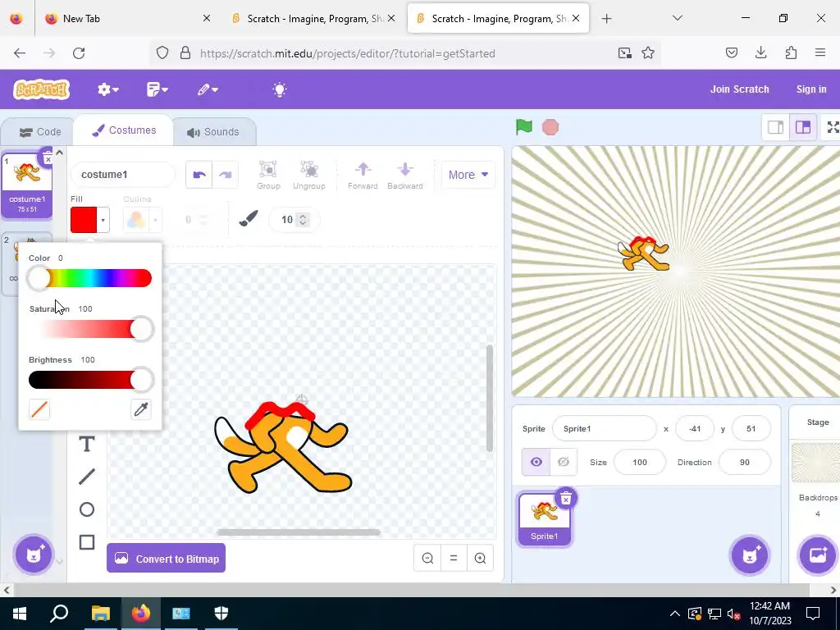This screenshot has width=840, height=630.
Task: Open Windows Start menu
Action: click(20, 614)
